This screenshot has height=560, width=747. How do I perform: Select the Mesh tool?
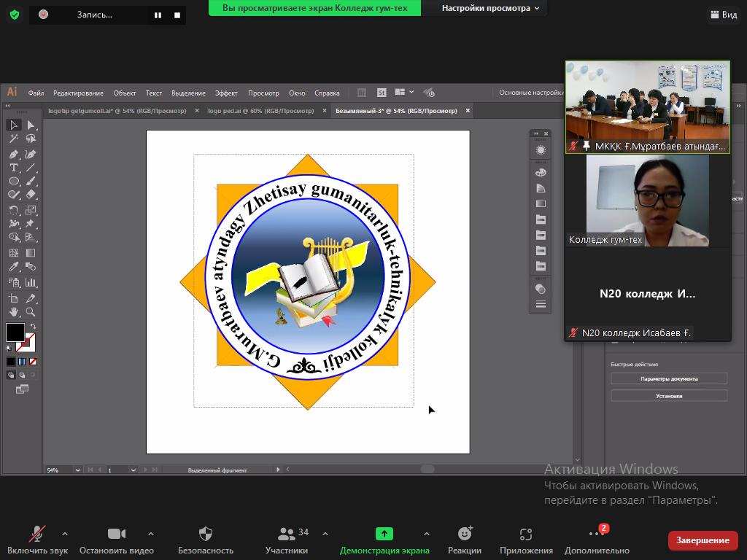pos(13,253)
